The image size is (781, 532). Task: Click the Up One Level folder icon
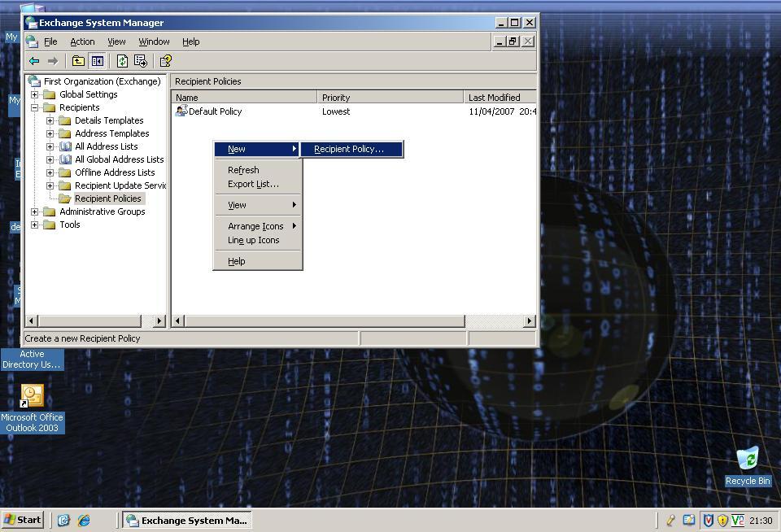[x=78, y=61]
